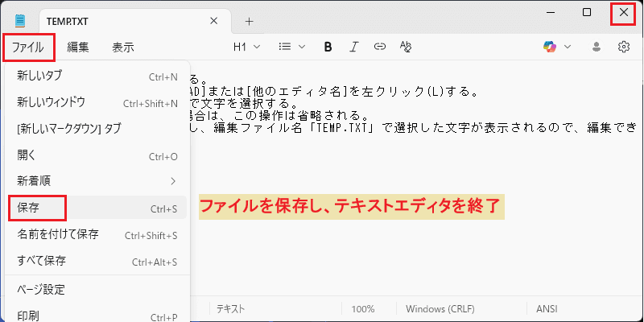Screen dimensions: 644x322
Task: Open the 編集 menu
Action: tap(78, 47)
